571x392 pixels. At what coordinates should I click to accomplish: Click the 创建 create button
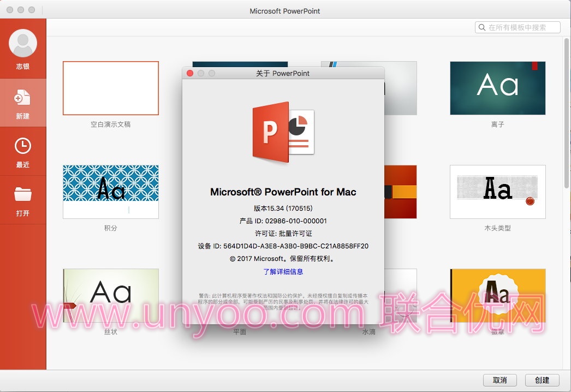[542, 380]
